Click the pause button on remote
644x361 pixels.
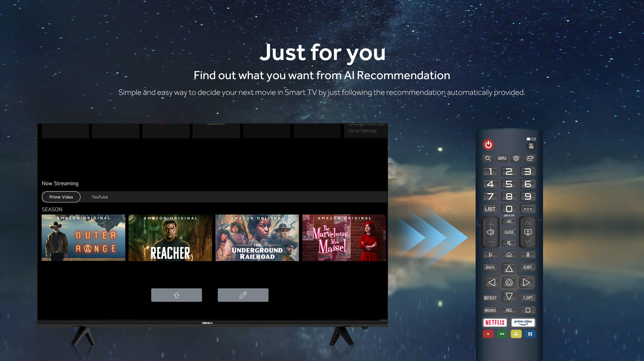(528, 255)
